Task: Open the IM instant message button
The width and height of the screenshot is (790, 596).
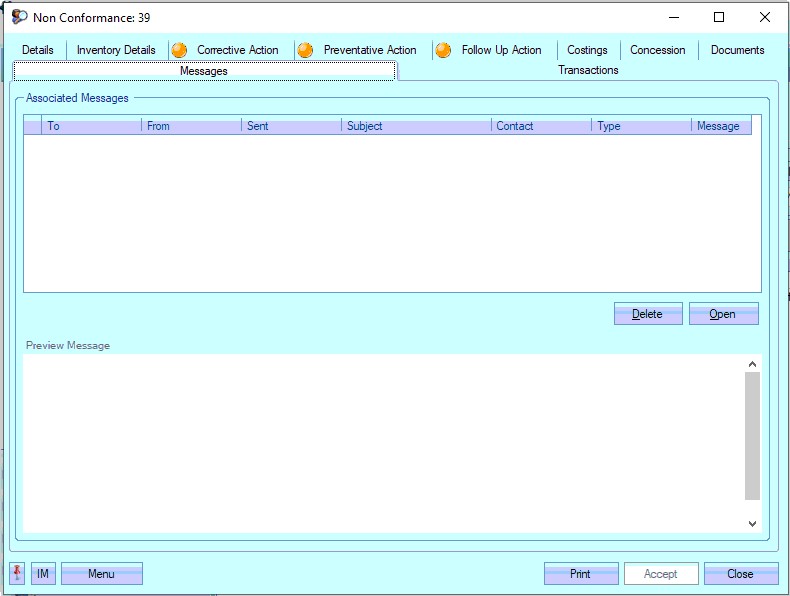Action: (x=43, y=574)
